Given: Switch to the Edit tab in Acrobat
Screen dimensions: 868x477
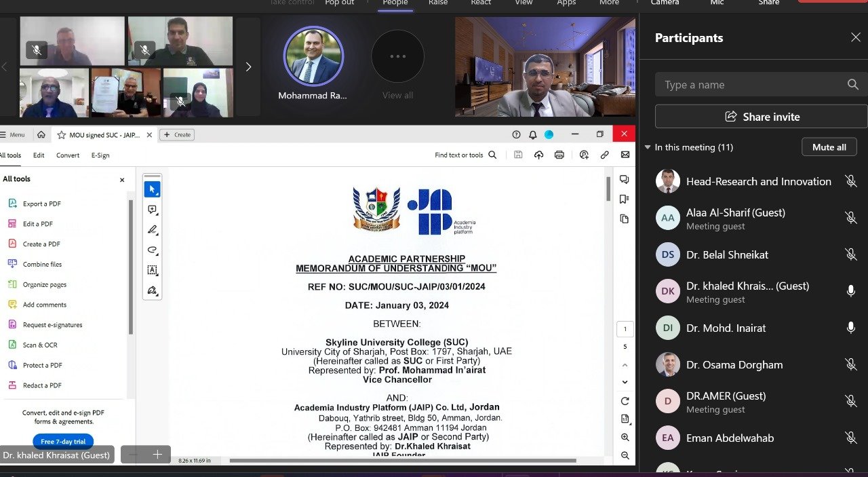Looking at the screenshot, I should coord(39,155).
